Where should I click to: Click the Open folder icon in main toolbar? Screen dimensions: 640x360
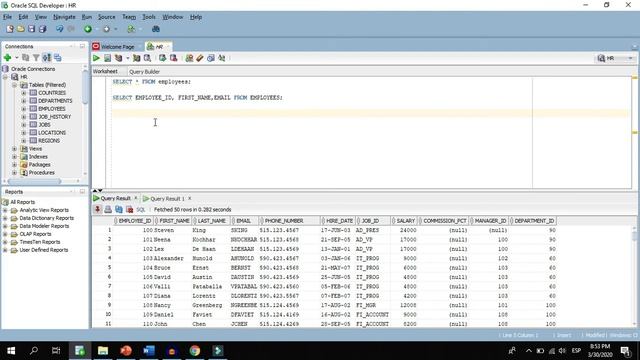pos(20,29)
